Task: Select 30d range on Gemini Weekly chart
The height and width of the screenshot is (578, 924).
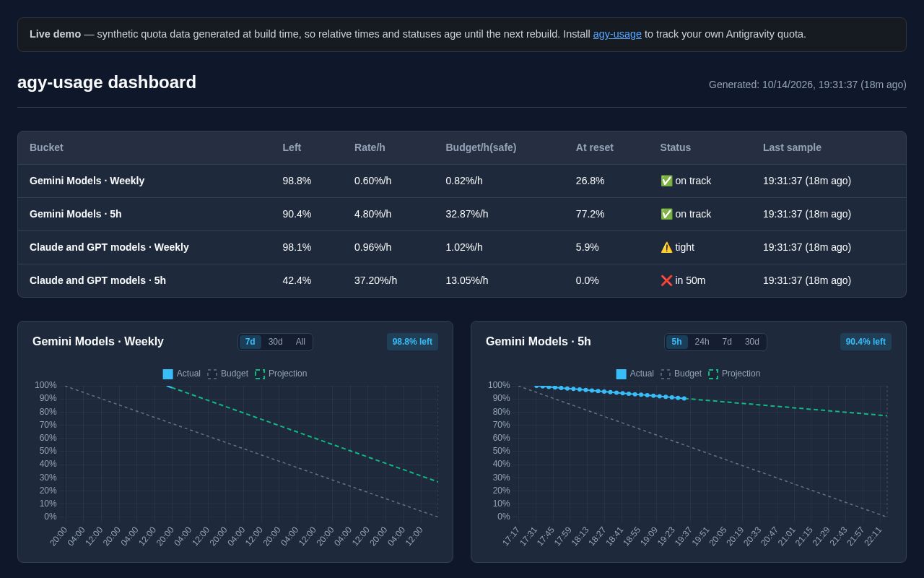Action: (276, 342)
